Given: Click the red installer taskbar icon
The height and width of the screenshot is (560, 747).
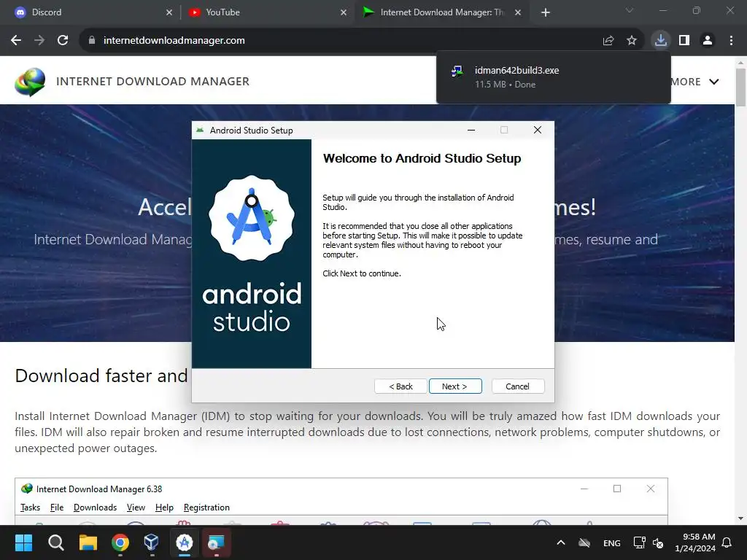Looking at the screenshot, I should click(x=216, y=542).
